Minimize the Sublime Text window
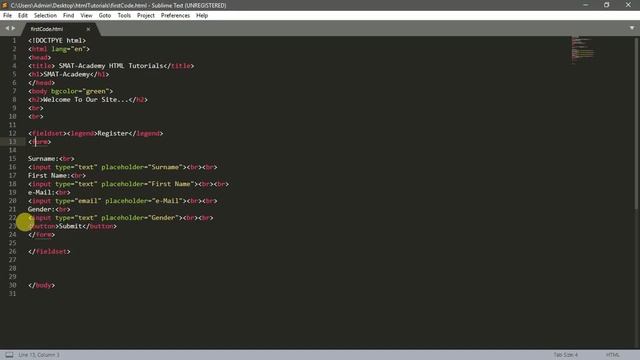The image size is (640, 360). (x=586, y=5)
